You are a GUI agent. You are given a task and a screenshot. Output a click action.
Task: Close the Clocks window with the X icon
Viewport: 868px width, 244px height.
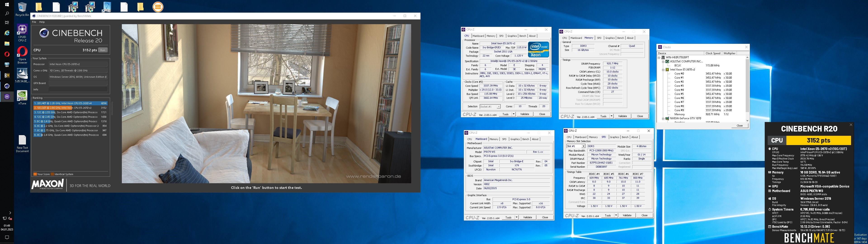point(746,47)
